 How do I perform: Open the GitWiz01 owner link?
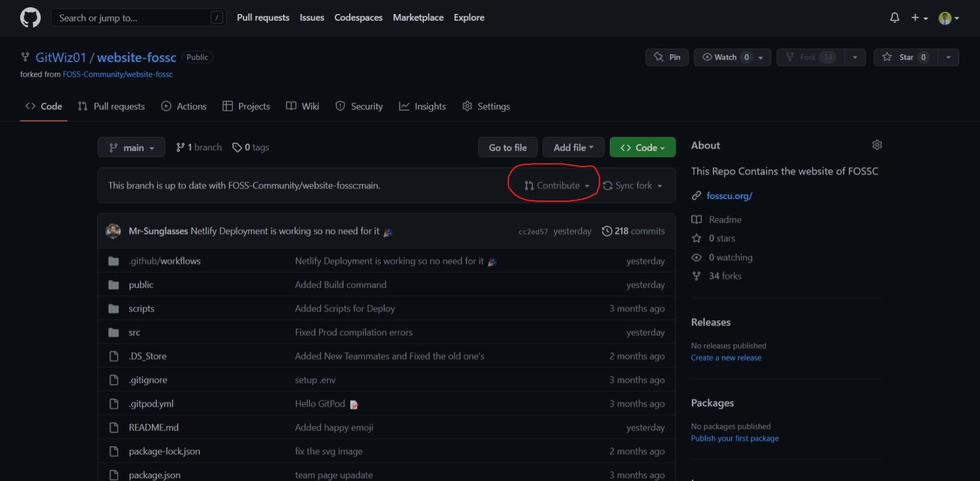point(61,58)
